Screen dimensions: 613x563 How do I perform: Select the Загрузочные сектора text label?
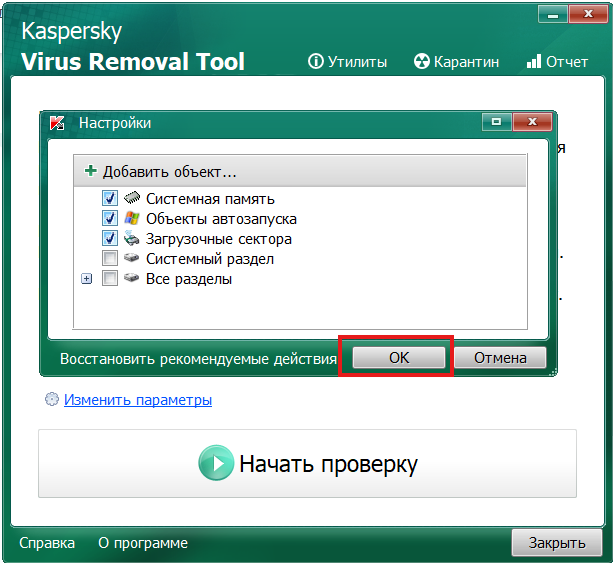tap(219, 238)
